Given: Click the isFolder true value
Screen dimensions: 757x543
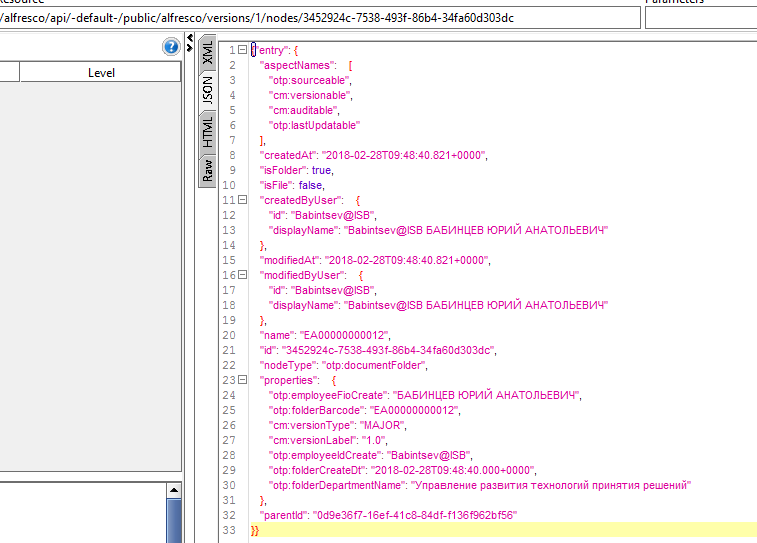Looking at the screenshot, I should [x=321, y=170].
